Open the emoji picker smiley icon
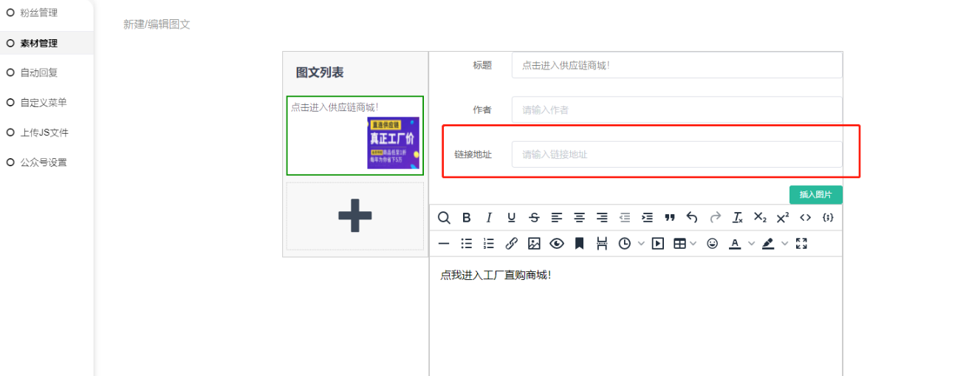 click(x=712, y=244)
